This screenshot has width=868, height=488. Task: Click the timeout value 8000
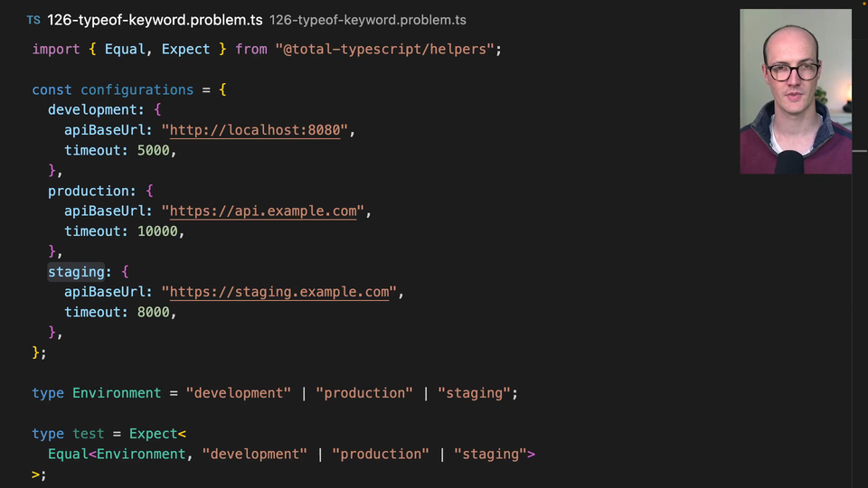click(x=153, y=312)
